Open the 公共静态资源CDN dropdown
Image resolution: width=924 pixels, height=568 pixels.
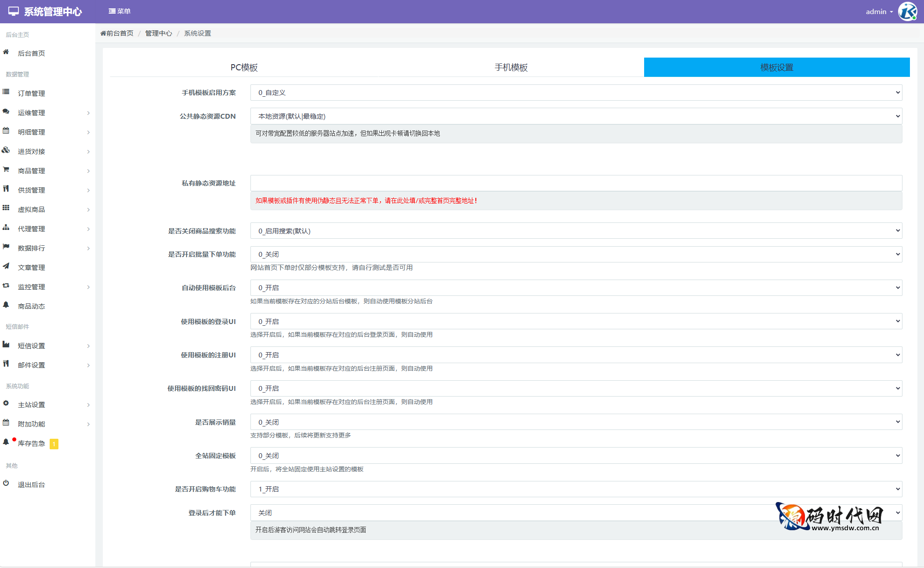(576, 117)
